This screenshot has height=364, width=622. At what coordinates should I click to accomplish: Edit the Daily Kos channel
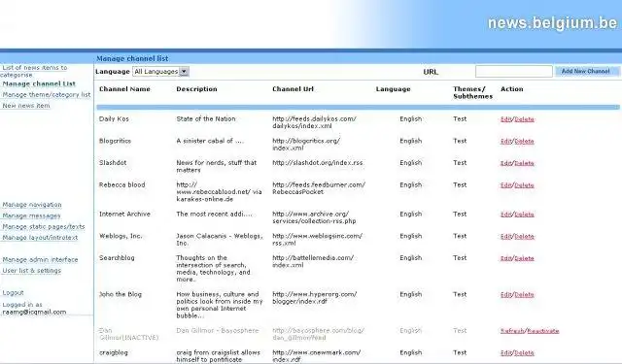(x=505, y=119)
